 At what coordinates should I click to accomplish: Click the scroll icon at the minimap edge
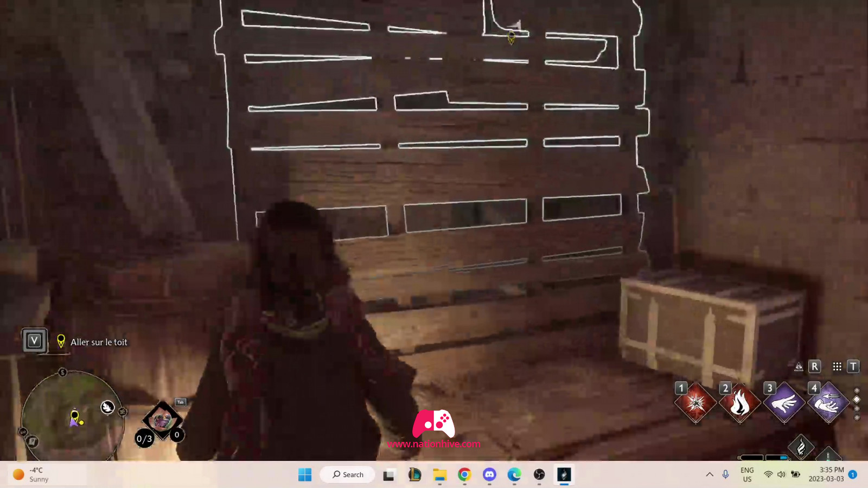(x=32, y=441)
